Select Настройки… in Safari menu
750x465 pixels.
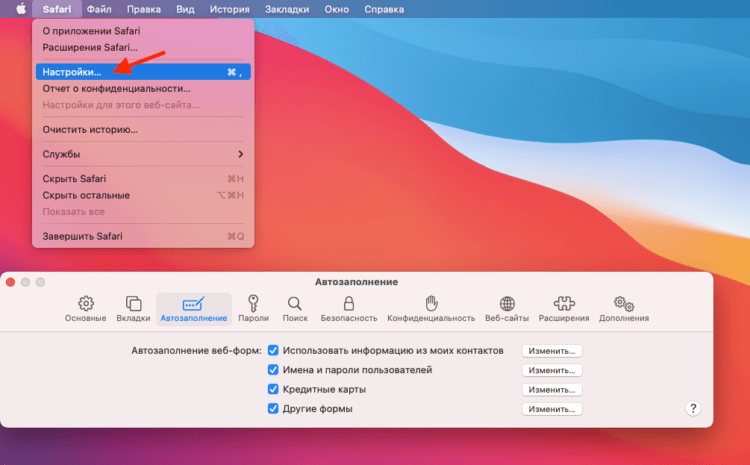click(143, 72)
